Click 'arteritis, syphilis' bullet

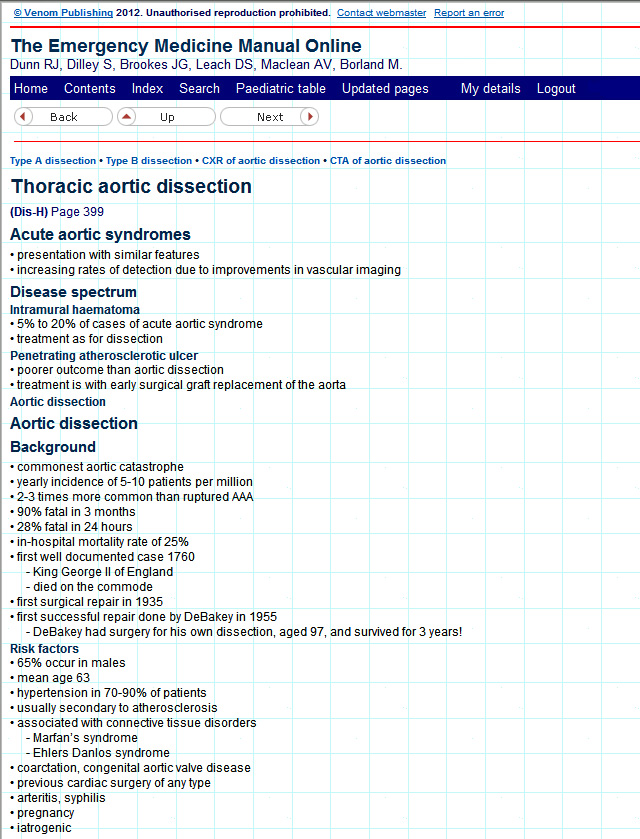(x=58, y=797)
